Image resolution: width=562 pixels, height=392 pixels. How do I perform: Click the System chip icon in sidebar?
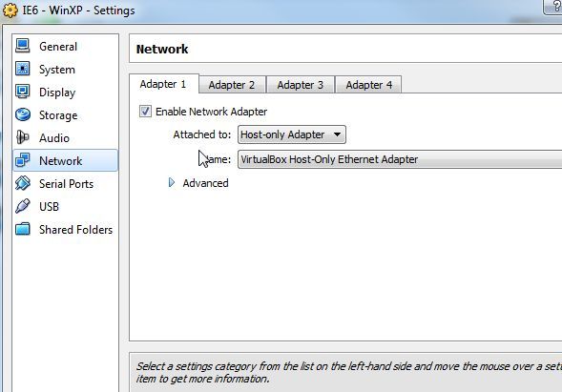[x=23, y=69]
